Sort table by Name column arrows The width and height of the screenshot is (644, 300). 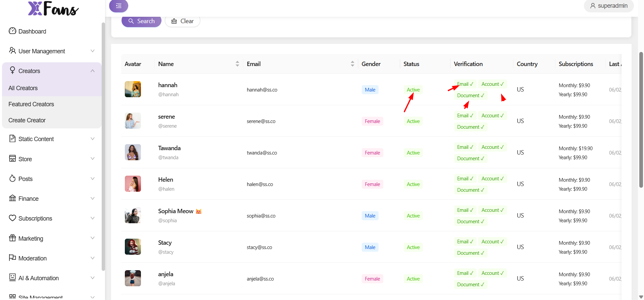237,64
